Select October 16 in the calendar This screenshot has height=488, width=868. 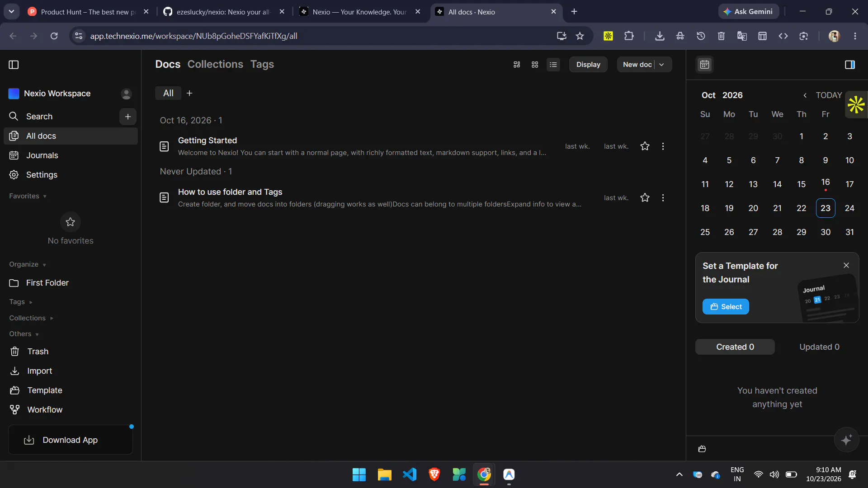coord(826,183)
